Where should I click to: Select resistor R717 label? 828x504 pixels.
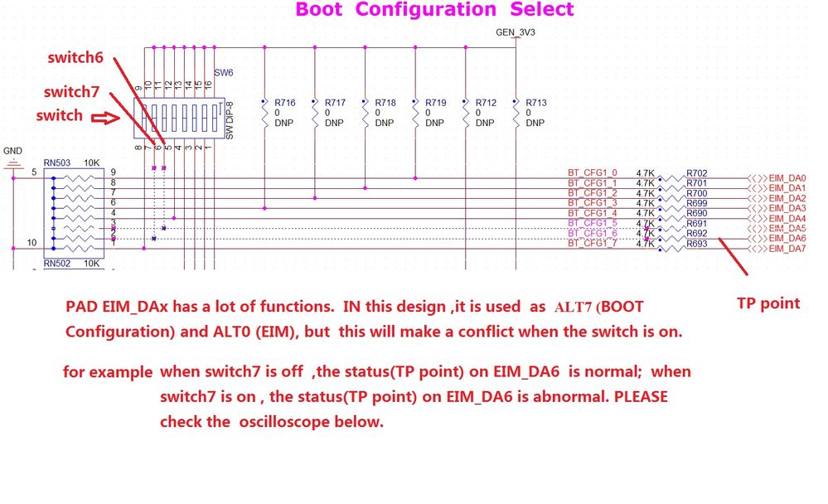(335, 103)
